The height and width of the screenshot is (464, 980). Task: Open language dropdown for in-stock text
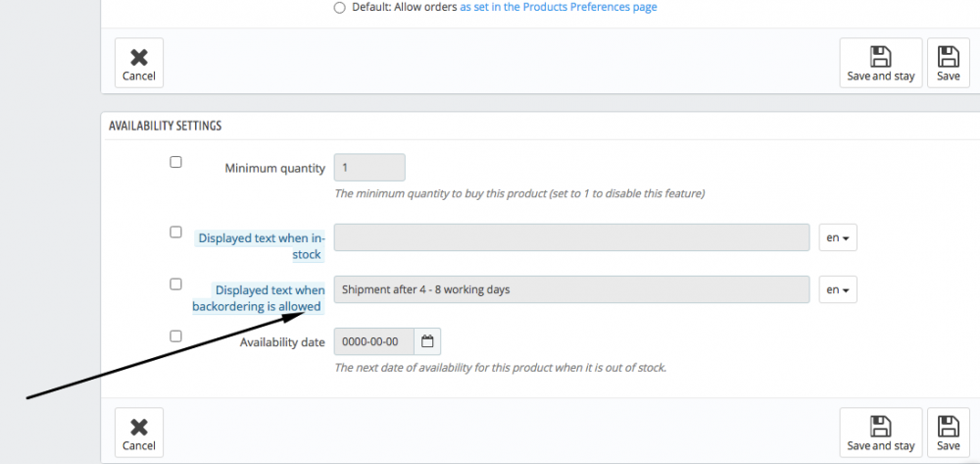click(838, 237)
